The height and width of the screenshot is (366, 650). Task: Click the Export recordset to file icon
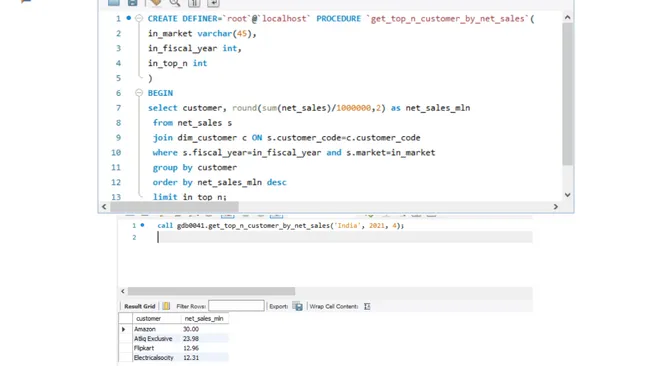click(x=298, y=306)
